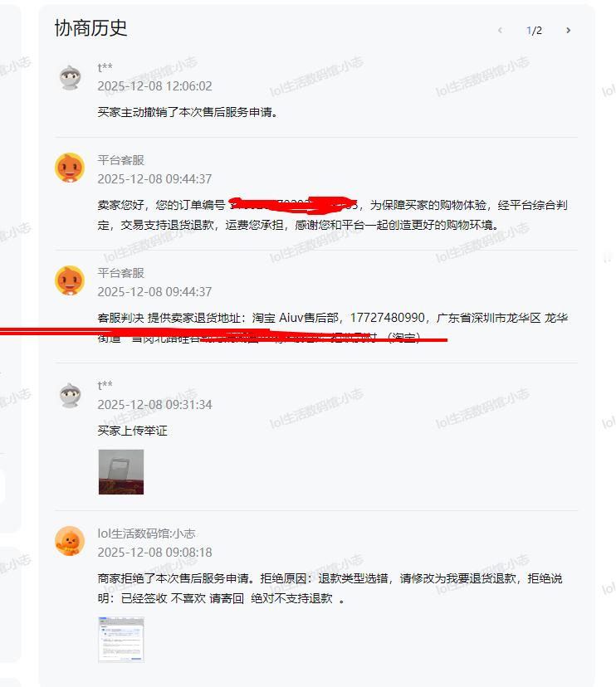The width and height of the screenshot is (616, 687).
Task: Open seller's rejection screenshot thumbnail
Action: tap(121, 639)
